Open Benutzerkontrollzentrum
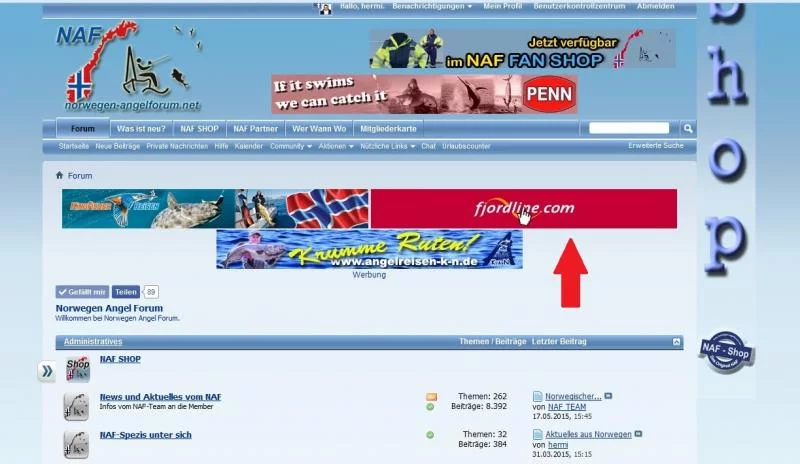Image resolution: width=800 pixels, height=464 pixels. pyautogui.click(x=579, y=6)
